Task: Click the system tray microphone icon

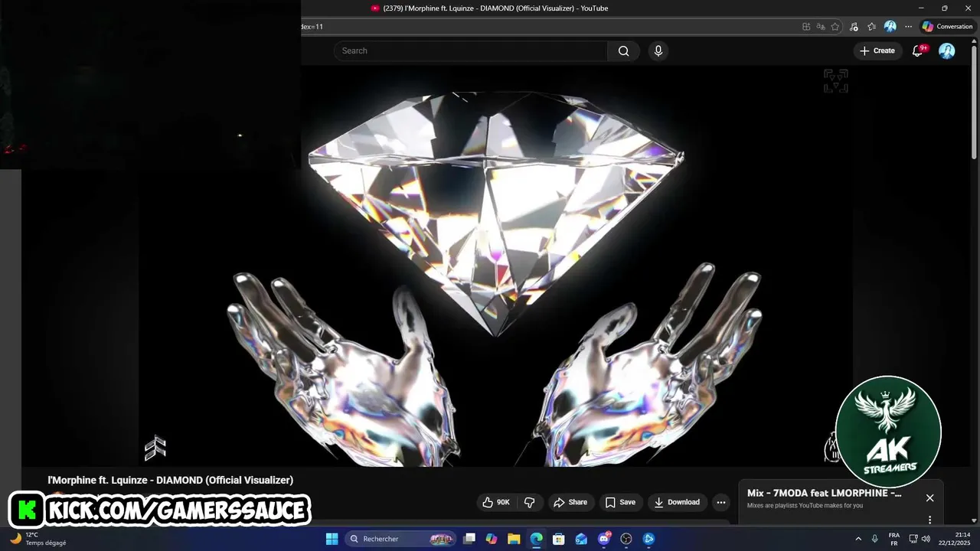Action: click(x=875, y=539)
